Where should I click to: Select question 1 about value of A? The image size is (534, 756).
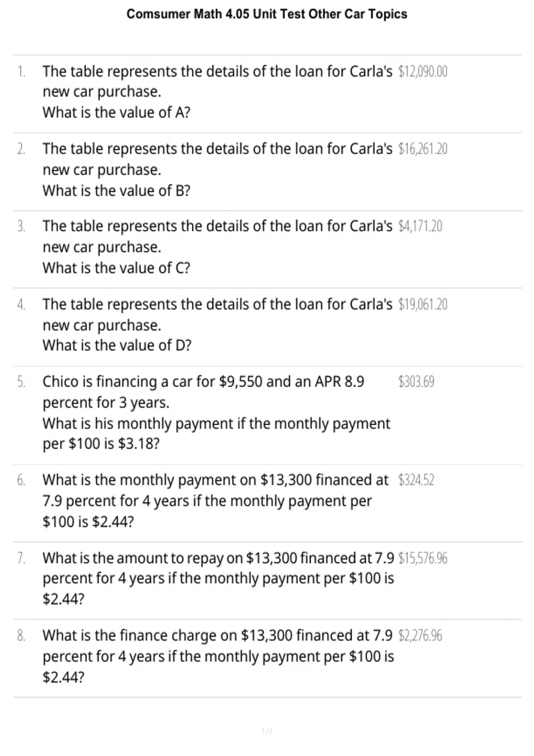pos(218,92)
